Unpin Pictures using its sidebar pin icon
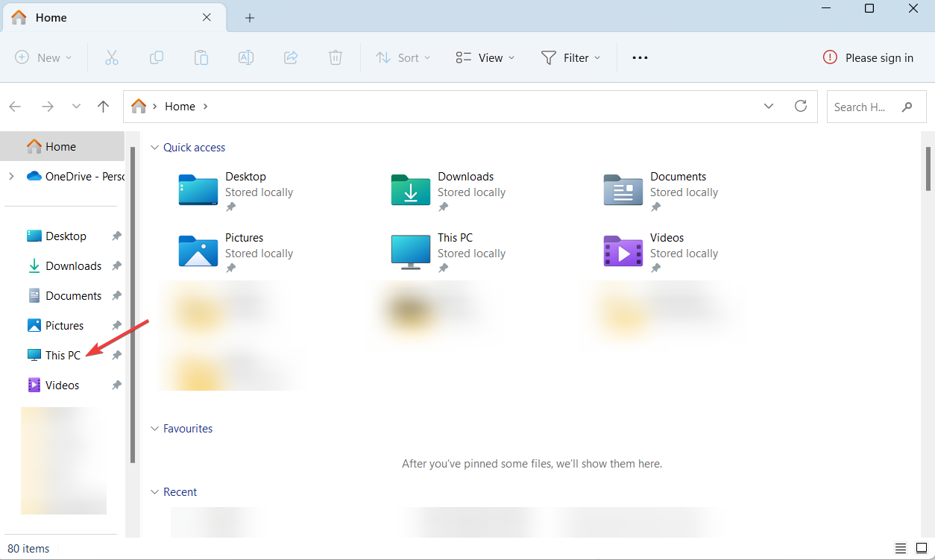This screenshot has height=560, width=935. (x=116, y=325)
